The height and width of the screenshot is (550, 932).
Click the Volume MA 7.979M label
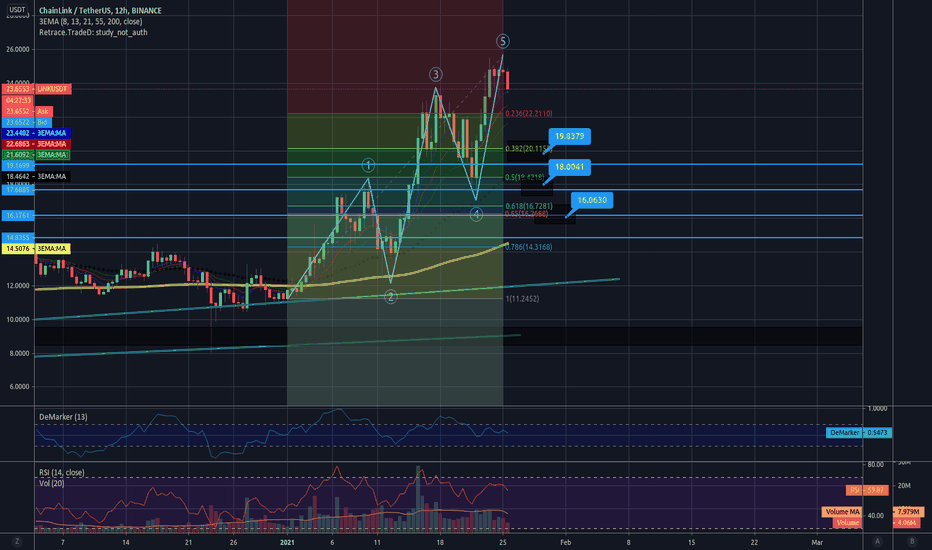pos(873,511)
